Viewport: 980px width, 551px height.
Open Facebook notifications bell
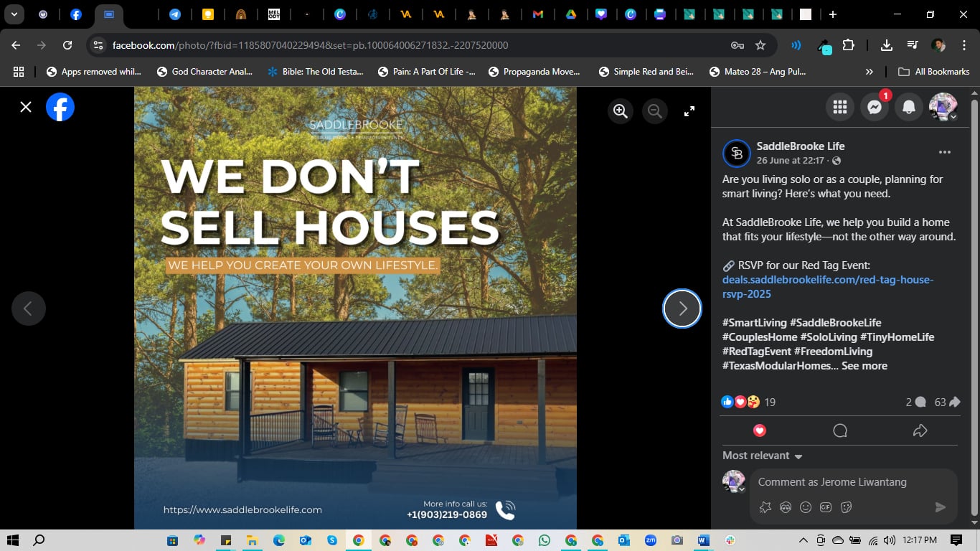click(909, 107)
